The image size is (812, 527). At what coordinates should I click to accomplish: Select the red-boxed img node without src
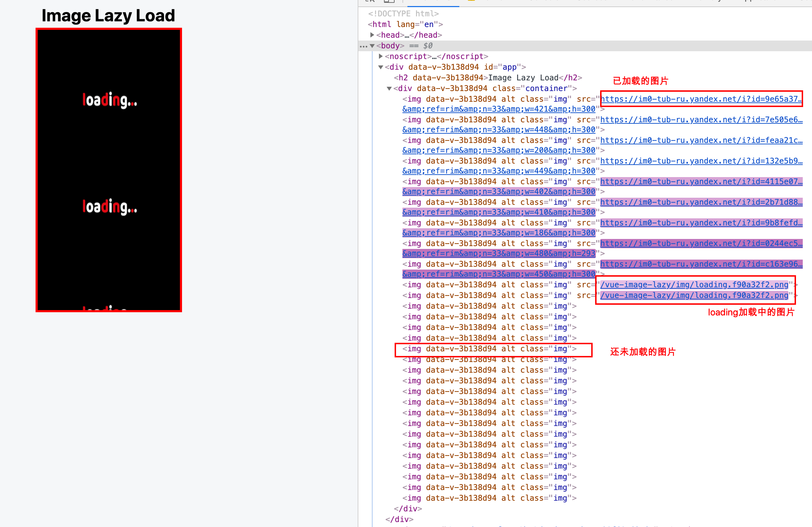(x=489, y=349)
